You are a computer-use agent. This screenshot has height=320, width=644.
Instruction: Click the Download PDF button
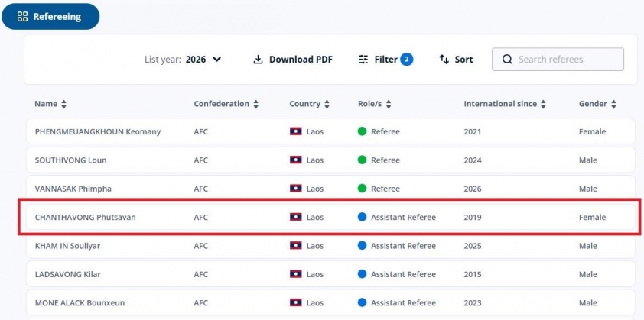[x=294, y=60]
